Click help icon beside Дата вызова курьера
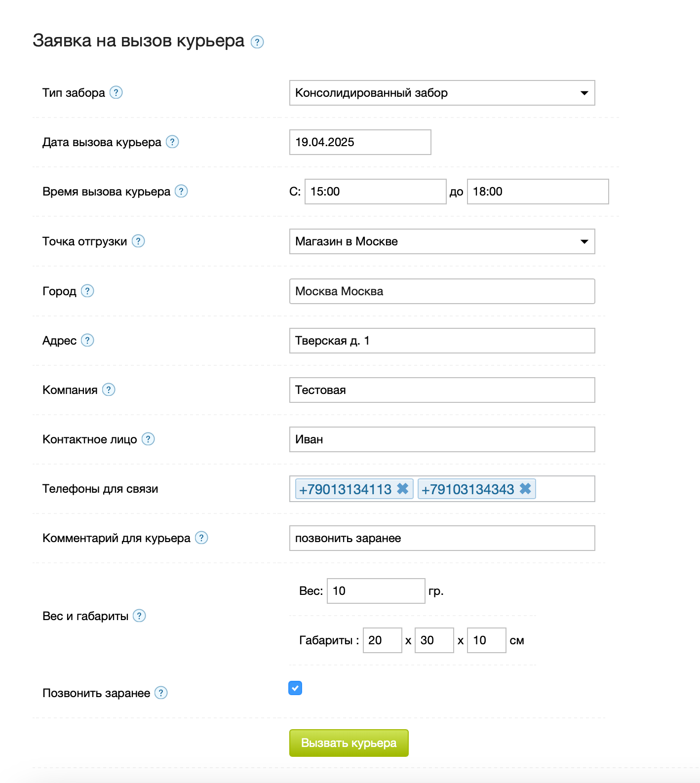The width and height of the screenshot is (700, 783). pos(172,142)
